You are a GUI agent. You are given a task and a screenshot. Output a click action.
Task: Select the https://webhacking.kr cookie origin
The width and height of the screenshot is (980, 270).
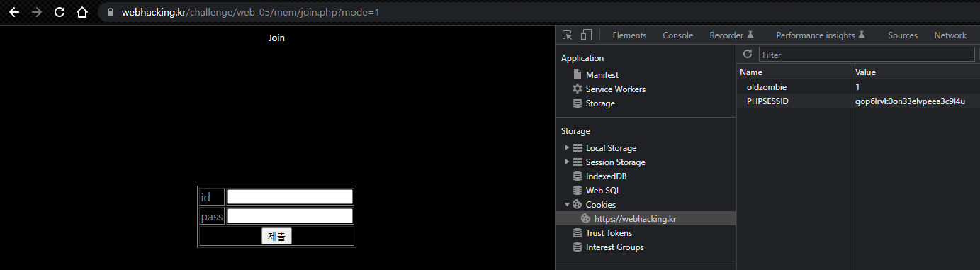tap(646, 218)
